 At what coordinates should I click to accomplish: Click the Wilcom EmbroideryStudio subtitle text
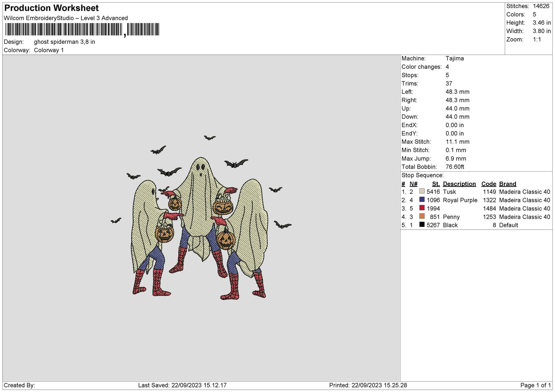click(66, 18)
